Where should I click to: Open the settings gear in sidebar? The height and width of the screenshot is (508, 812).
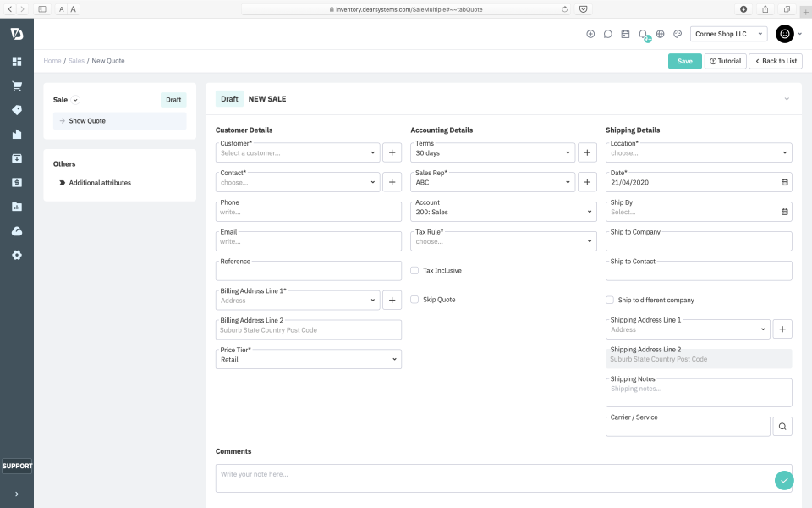17,255
